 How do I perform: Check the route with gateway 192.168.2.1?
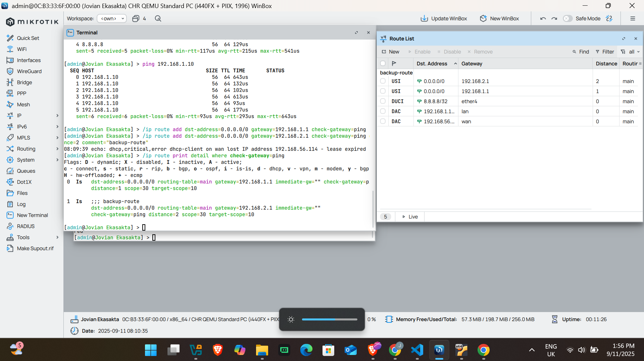click(x=383, y=81)
